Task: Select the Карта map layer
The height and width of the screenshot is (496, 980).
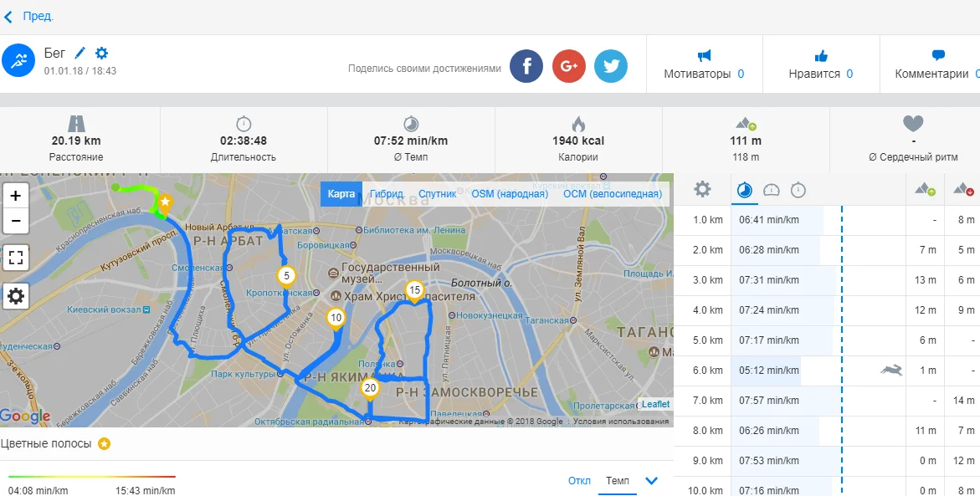Action: [x=341, y=194]
